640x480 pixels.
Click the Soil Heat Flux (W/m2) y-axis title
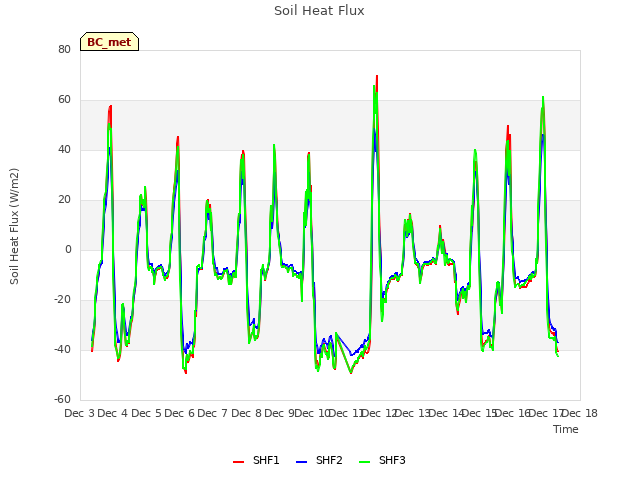[14, 226]
